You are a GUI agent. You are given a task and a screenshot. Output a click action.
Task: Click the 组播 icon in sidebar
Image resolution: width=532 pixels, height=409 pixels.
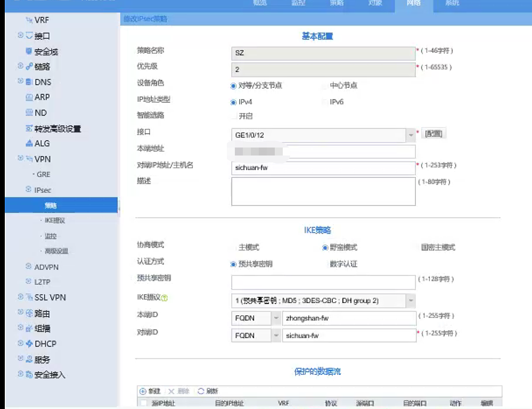pyautogui.click(x=29, y=328)
